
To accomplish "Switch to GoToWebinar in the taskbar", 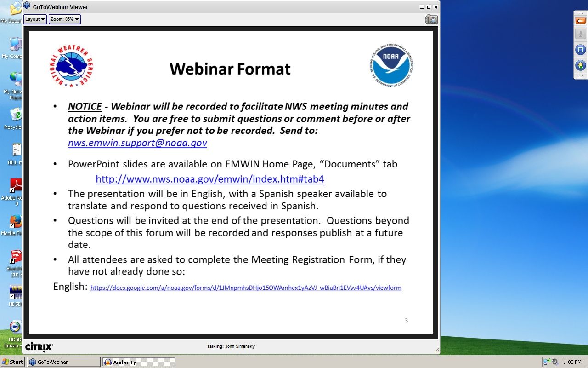I will tap(63, 362).
